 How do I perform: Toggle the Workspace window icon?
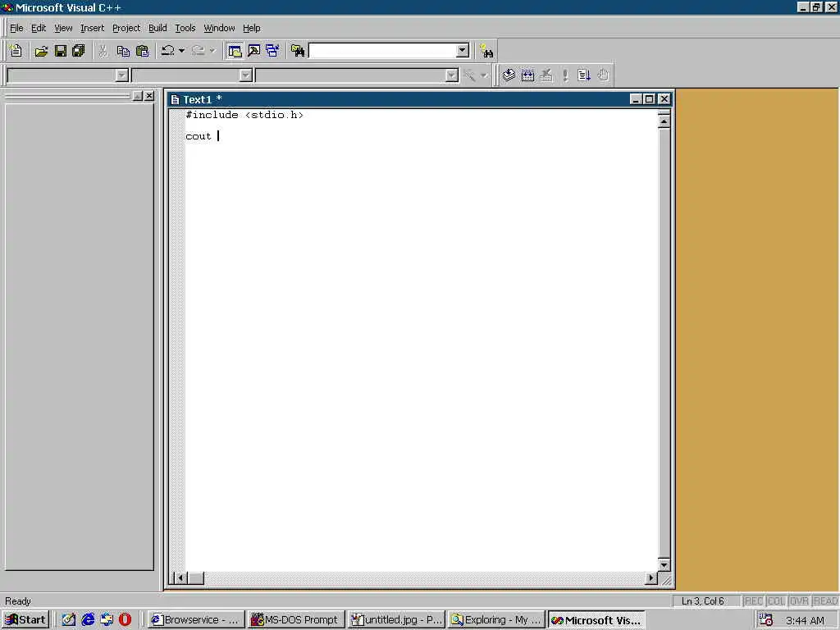235,51
